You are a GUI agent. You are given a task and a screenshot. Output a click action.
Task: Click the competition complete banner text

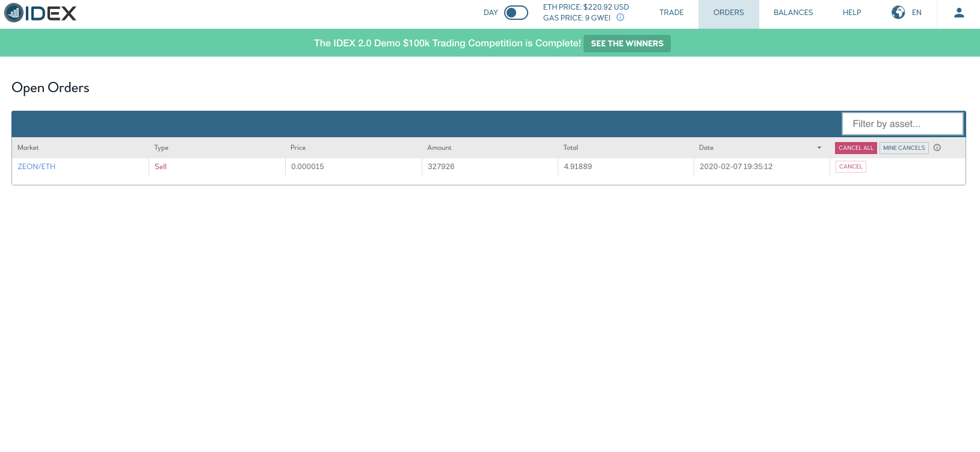click(x=448, y=43)
